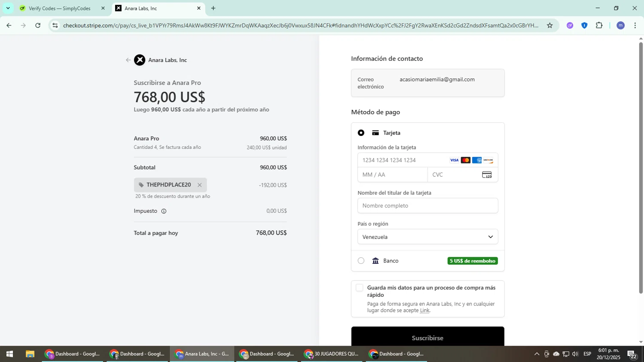Select the Tarjeta payment radio button
Image resolution: width=644 pixels, height=362 pixels.
click(x=361, y=133)
